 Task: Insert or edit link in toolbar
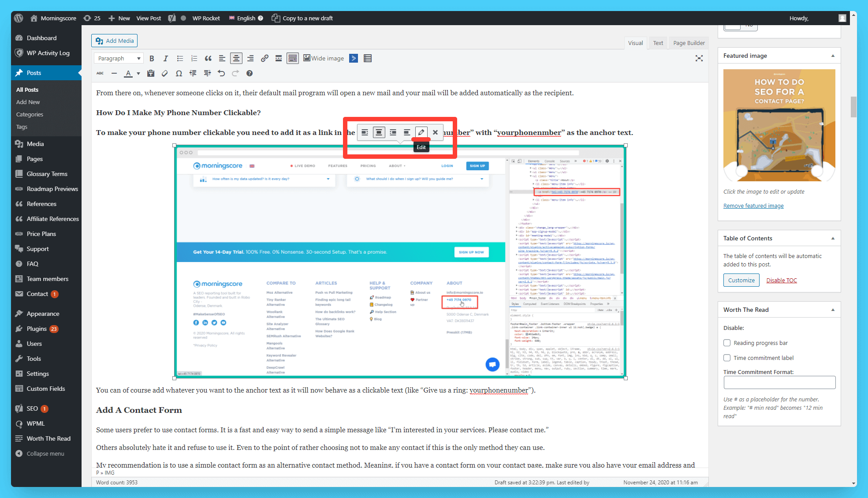coord(264,59)
